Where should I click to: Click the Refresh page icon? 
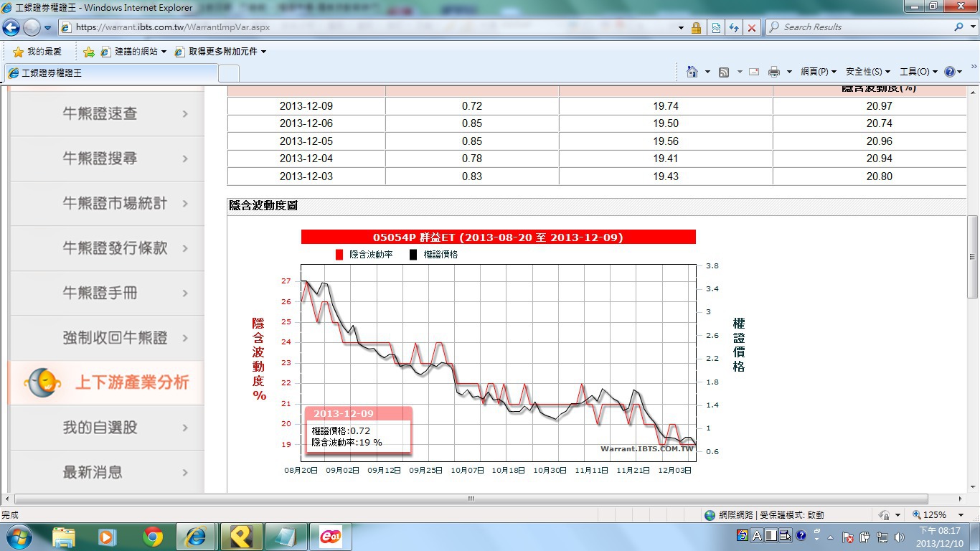click(733, 27)
